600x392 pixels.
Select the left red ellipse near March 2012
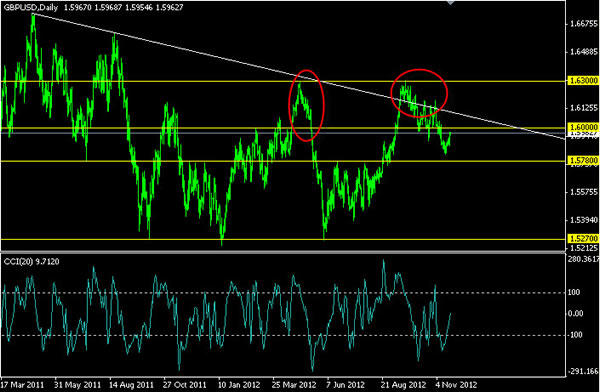[x=306, y=106]
